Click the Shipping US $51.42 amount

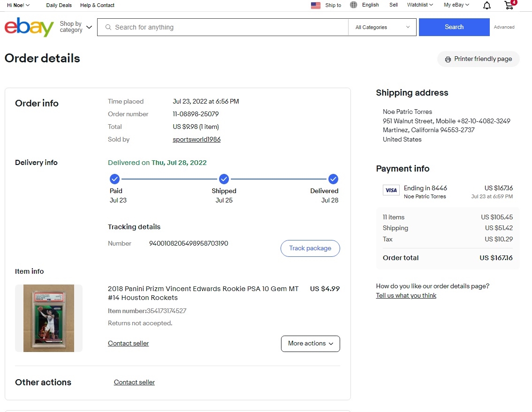coord(499,228)
